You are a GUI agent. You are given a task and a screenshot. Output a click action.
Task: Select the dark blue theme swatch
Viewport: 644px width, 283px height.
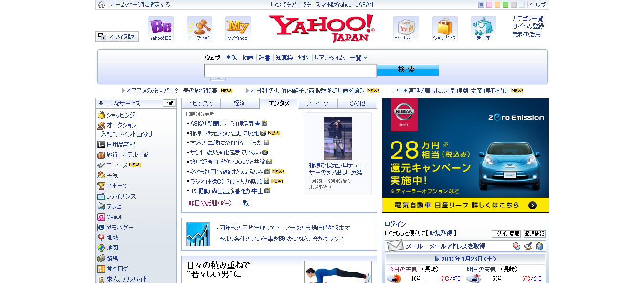[481, 5]
